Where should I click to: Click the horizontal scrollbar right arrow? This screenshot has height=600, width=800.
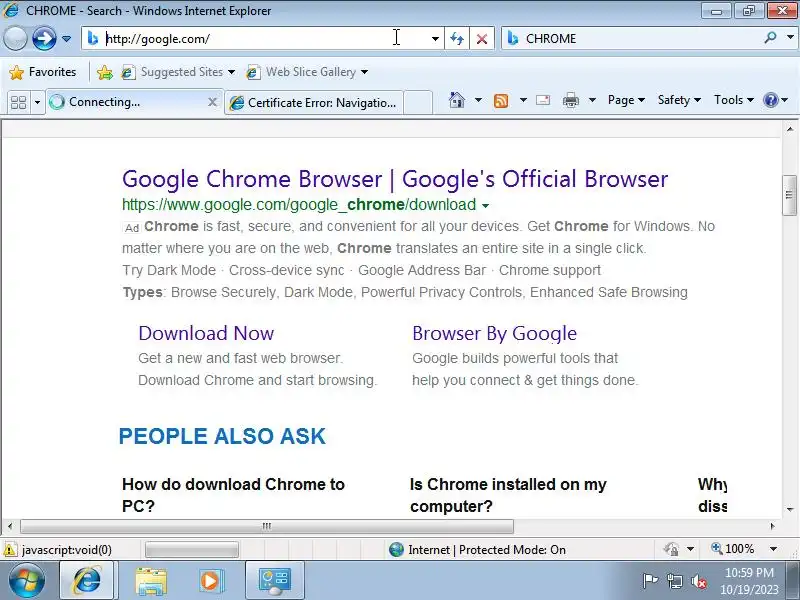pos(772,526)
